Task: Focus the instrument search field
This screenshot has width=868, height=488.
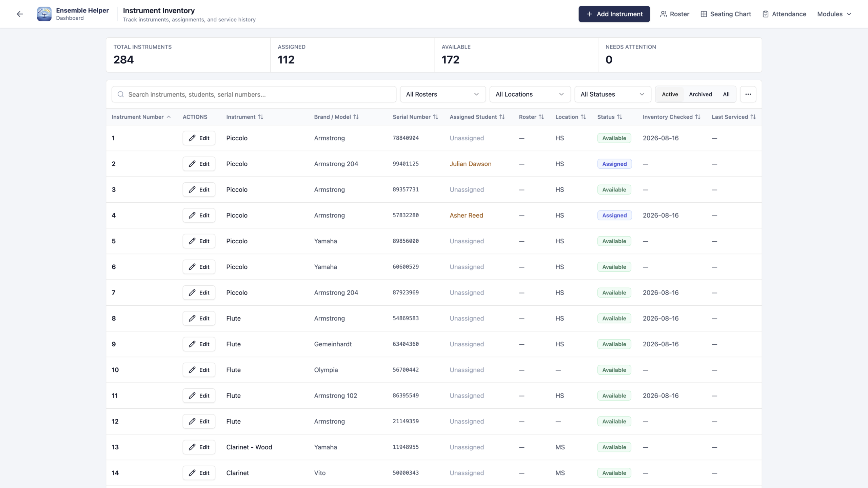Action: click(x=254, y=94)
